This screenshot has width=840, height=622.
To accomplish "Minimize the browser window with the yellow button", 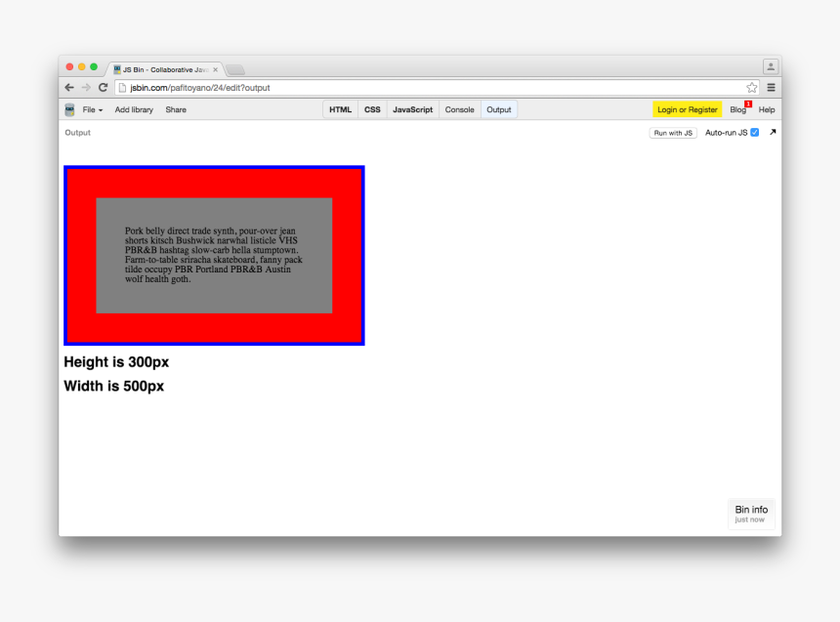I will click(81, 67).
